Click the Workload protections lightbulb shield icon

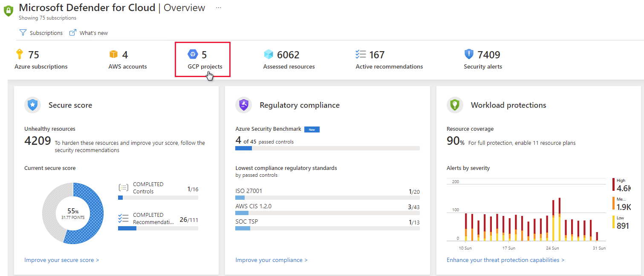pos(455,105)
